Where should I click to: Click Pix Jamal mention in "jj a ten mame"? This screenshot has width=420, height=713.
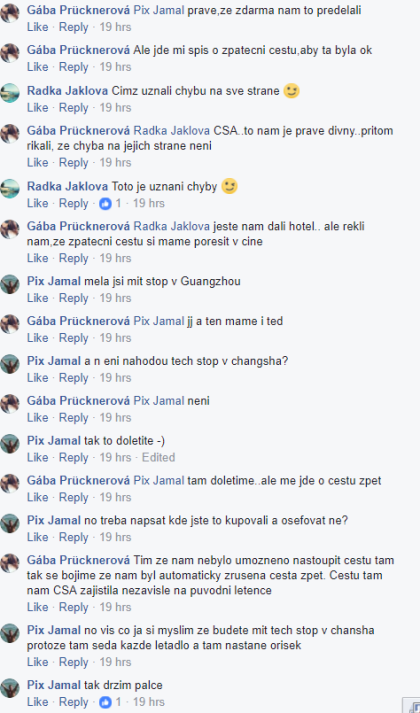(159, 321)
